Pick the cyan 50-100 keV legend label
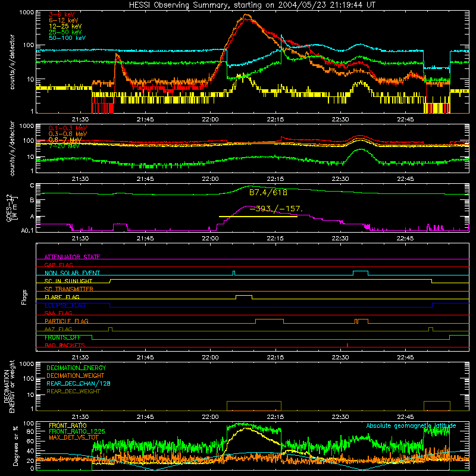Image resolution: width=476 pixels, height=476 pixels. point(67,38)
